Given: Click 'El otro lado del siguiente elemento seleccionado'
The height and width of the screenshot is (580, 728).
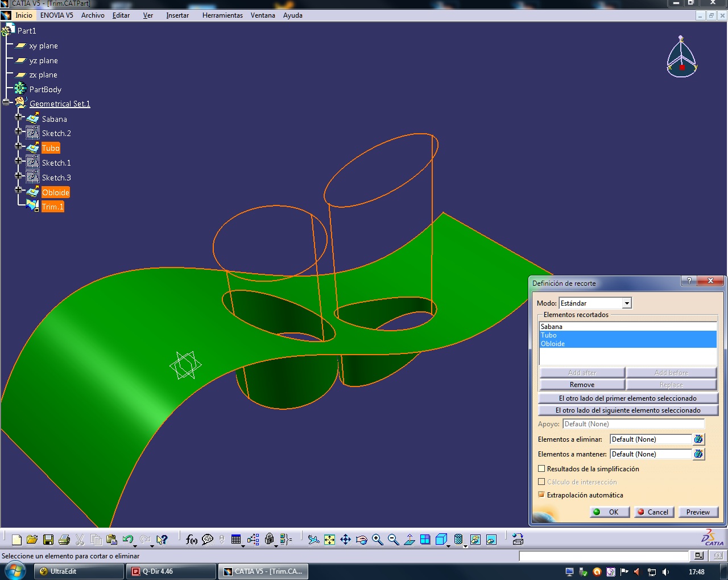Looking at the screenshot, I should 628,410.
